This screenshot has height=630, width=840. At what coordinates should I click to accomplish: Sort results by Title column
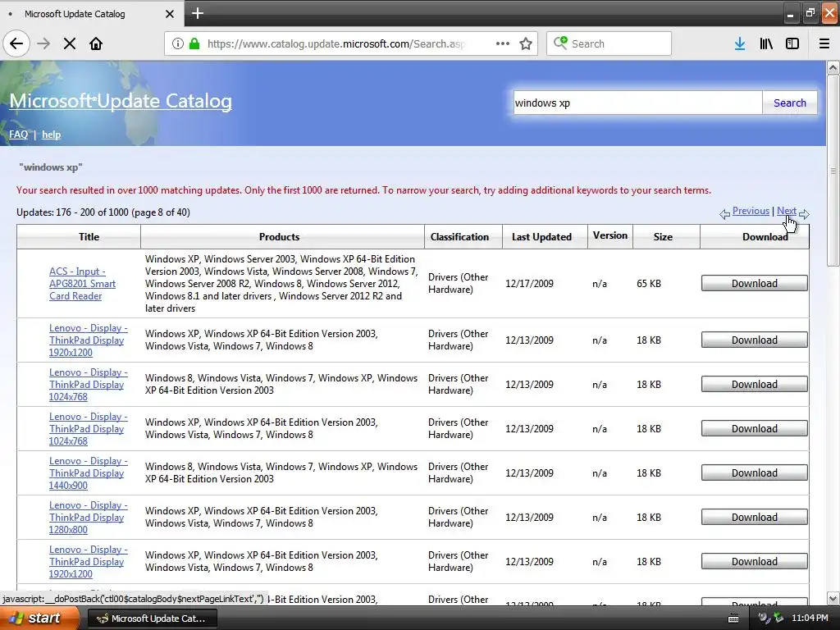point(89,237)
